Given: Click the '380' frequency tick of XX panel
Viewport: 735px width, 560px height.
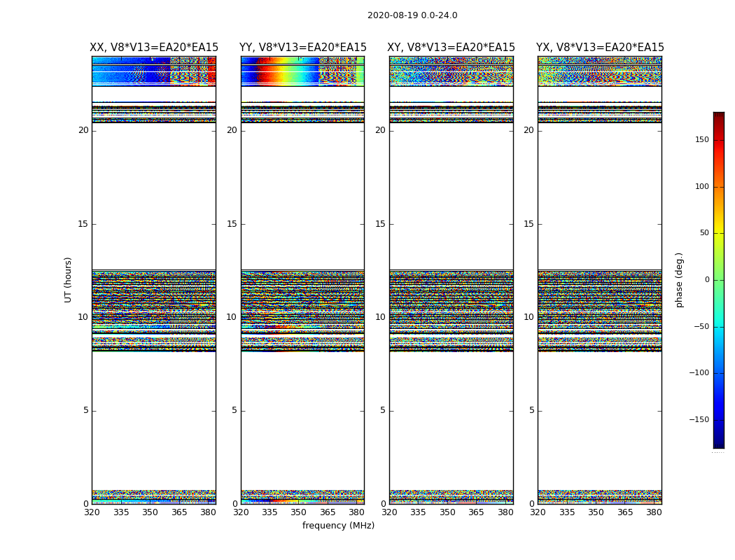Looking at the screenshot, I should [208, 512].
